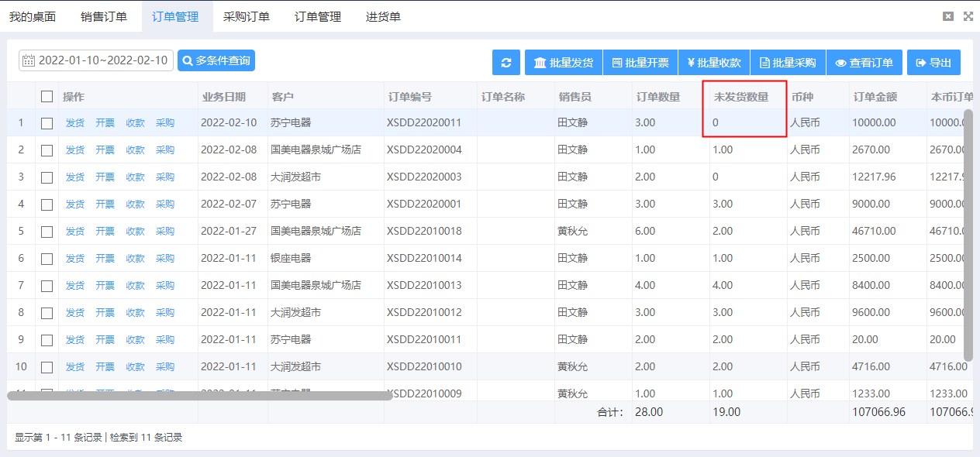Click 发货 link for order XSDD22020011
980x457 pixels.
tap(75, 123)
